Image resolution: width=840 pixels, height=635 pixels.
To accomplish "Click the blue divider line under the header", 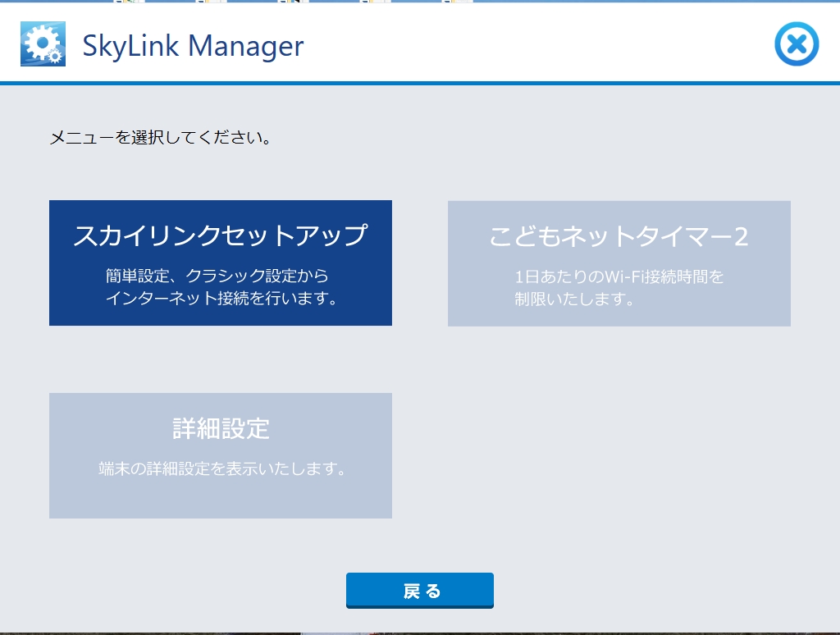I will (x=420, y=83).
